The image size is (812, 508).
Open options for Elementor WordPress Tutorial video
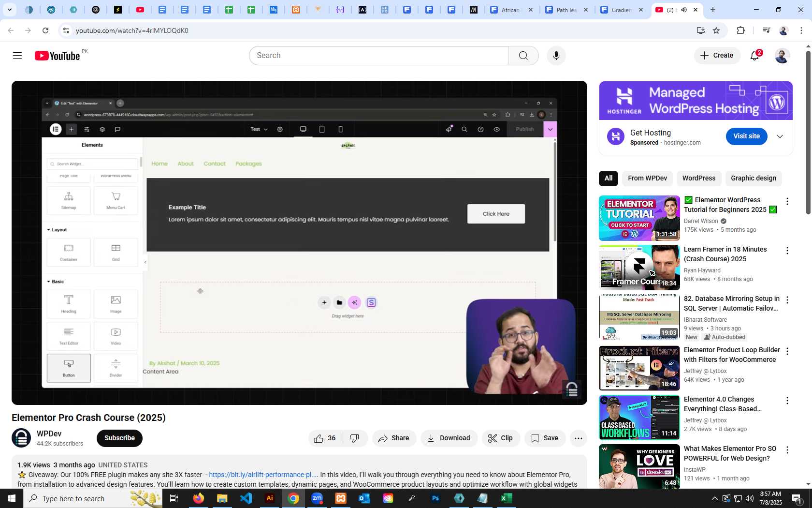pos(787,201)
